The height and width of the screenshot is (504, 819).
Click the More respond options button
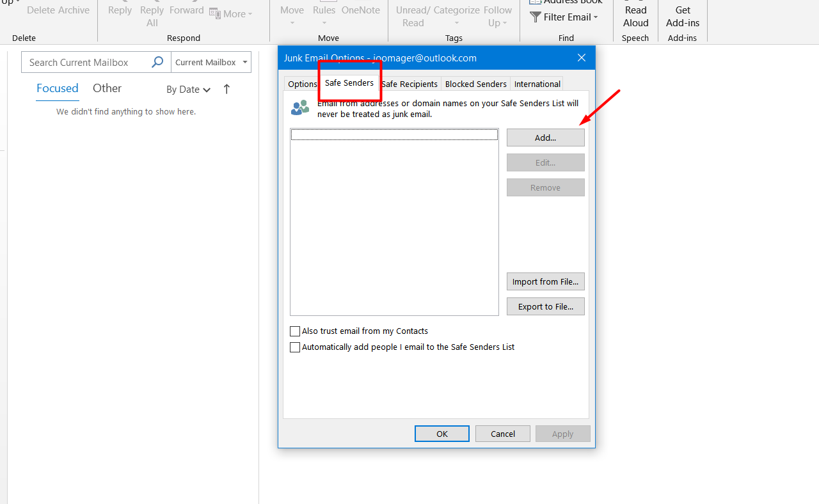click(231, 13)
